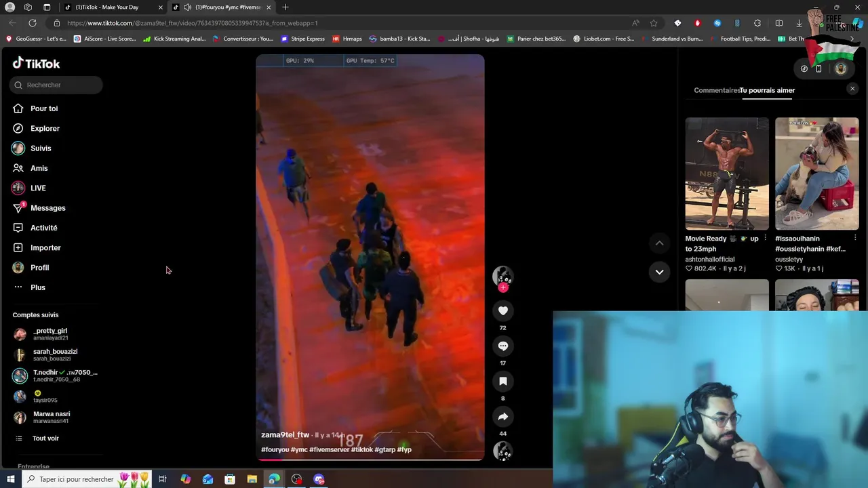Open the Explorer page in sidebar

coord(45,128)
